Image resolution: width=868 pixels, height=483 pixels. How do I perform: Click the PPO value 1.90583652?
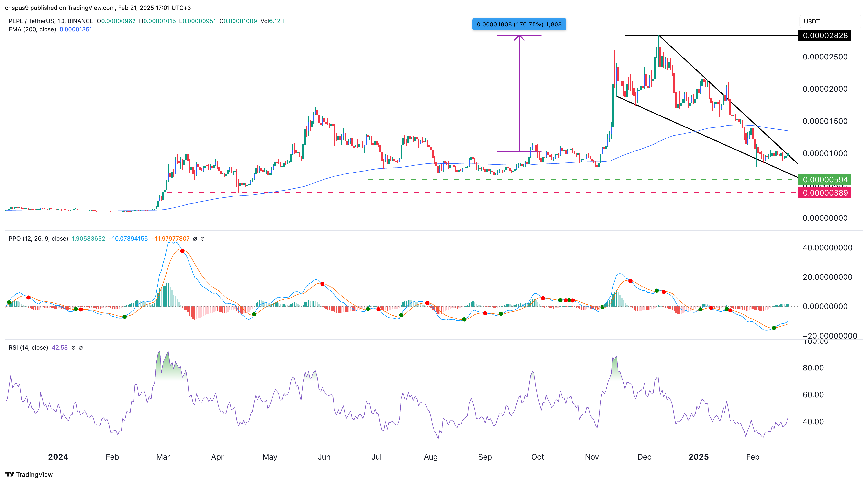pyautogui.click(x=88, y=239)
